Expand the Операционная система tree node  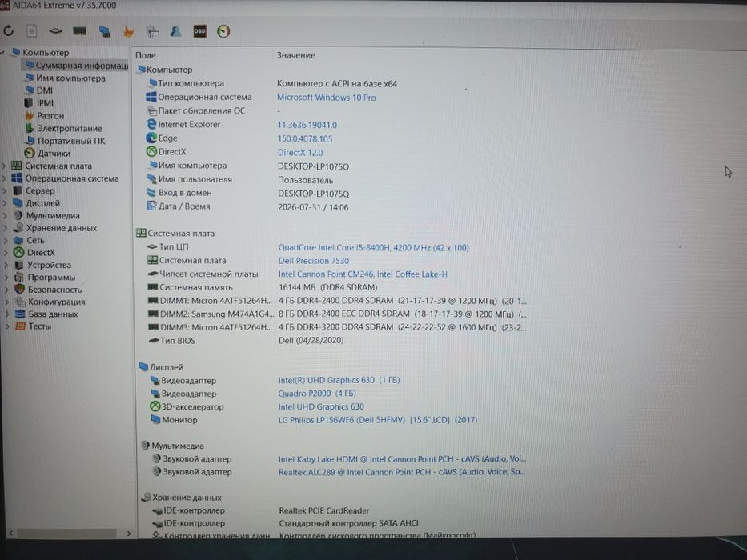point(4,178)
